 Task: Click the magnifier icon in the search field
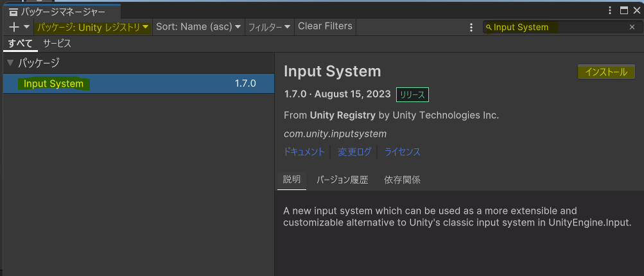click(489, 28)
